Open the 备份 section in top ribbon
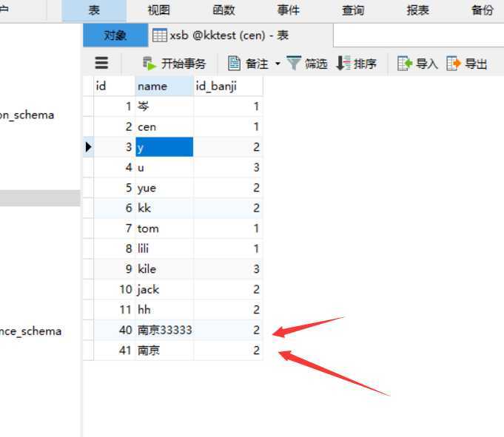 point(482,10)
